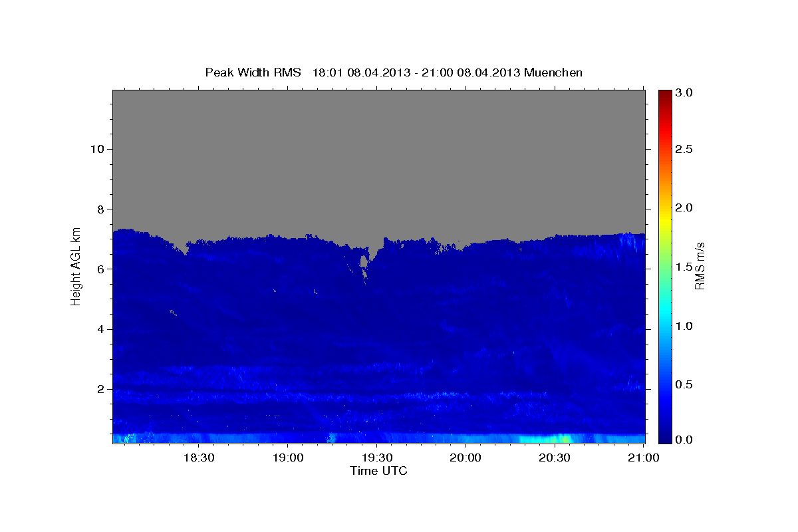
Task: Click the colorbar value 2.0
Action: click(x=684, y=208)
